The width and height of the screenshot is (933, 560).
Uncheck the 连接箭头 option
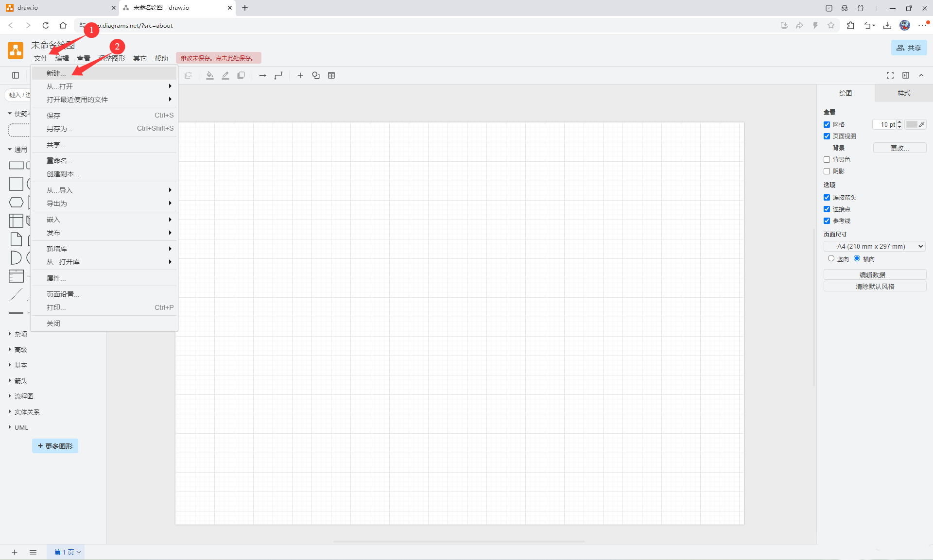827,197
